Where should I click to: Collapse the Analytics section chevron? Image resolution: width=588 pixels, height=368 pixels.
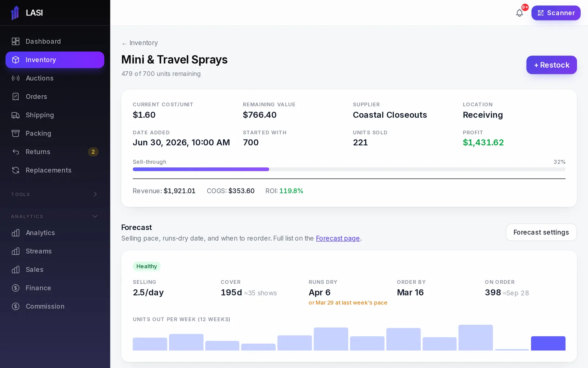coord(95,216)
